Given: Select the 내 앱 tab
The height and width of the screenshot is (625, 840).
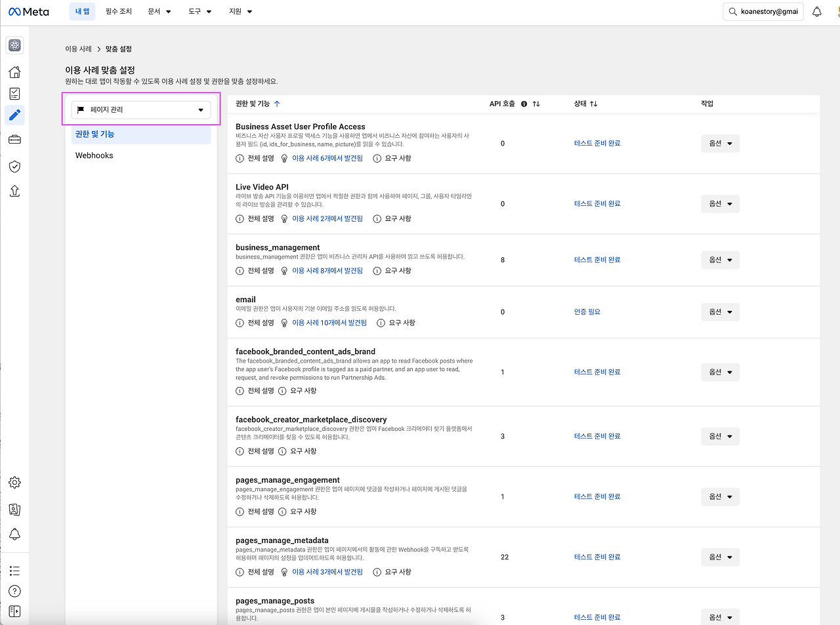Looking at the screenshot, I should click(x=82, y=11).
